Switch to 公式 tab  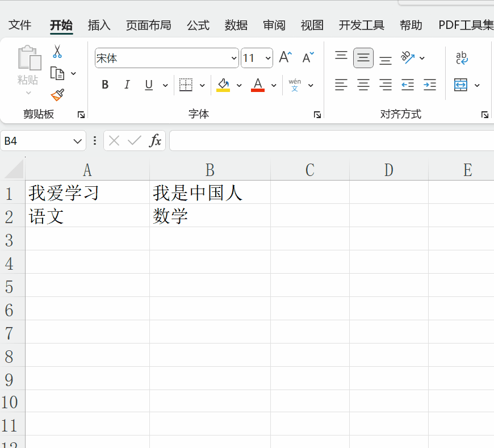[198, 25]
